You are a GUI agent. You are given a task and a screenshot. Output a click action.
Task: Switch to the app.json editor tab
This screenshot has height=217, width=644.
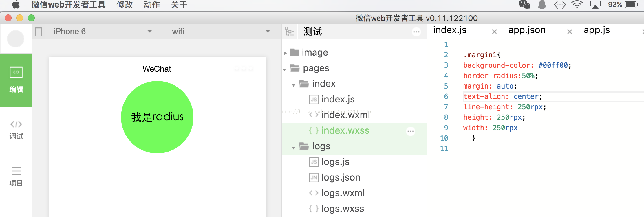527,30
